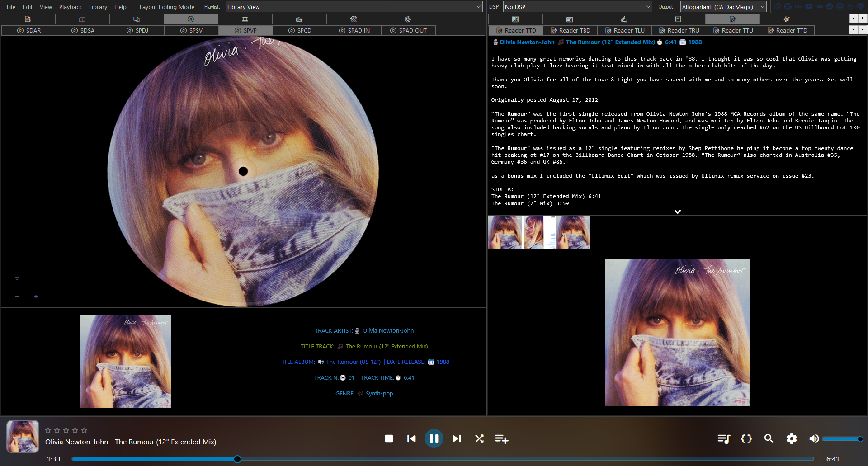Click the add-to-queue playlist icon

click(x=501, y=438)
